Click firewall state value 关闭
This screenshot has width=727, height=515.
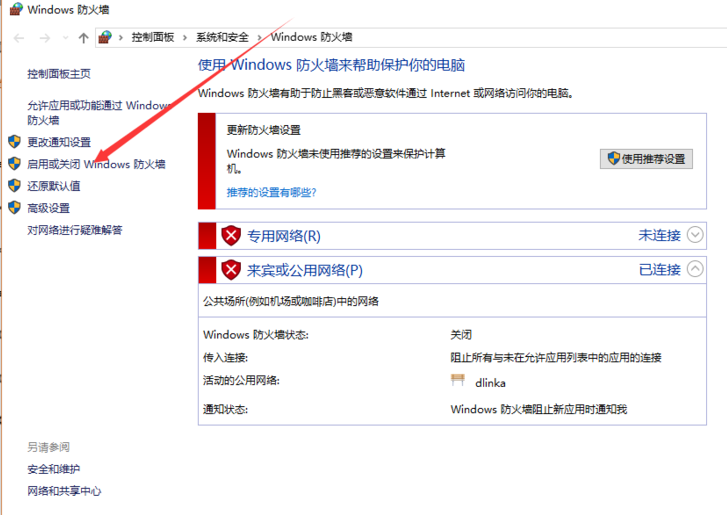[461, 335]
